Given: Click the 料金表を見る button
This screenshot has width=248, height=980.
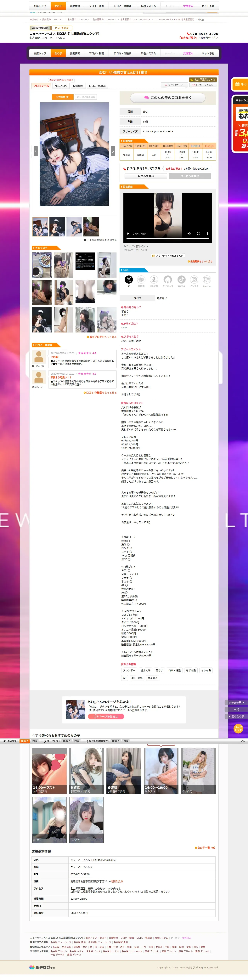Looking at the screenshot, I should (146, 176).
